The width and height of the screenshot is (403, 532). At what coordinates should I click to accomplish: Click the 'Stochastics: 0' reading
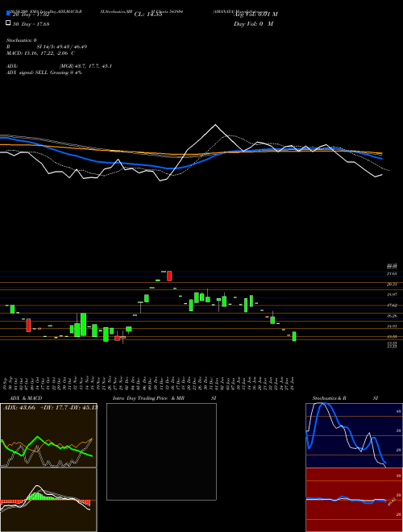[x=22, y=40]
